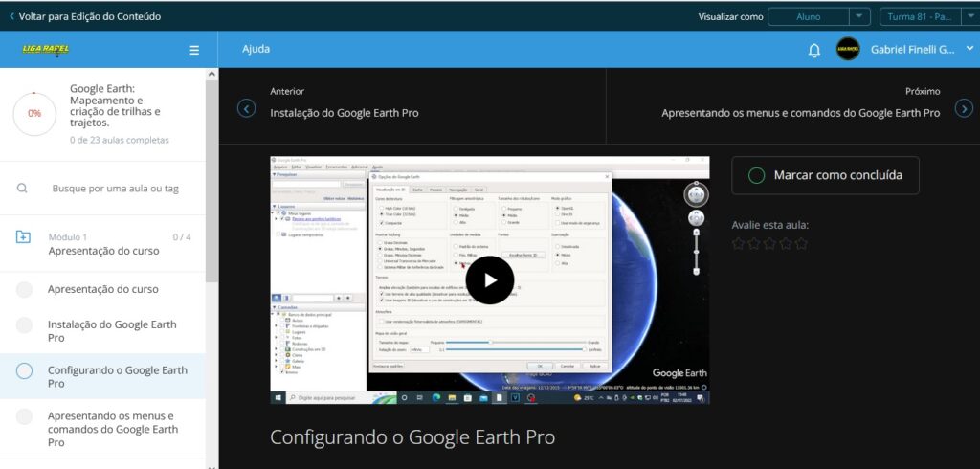Click the Módulo 1 folder icon
This screenshot has height=469, width=980.
(x=23, y=237)
